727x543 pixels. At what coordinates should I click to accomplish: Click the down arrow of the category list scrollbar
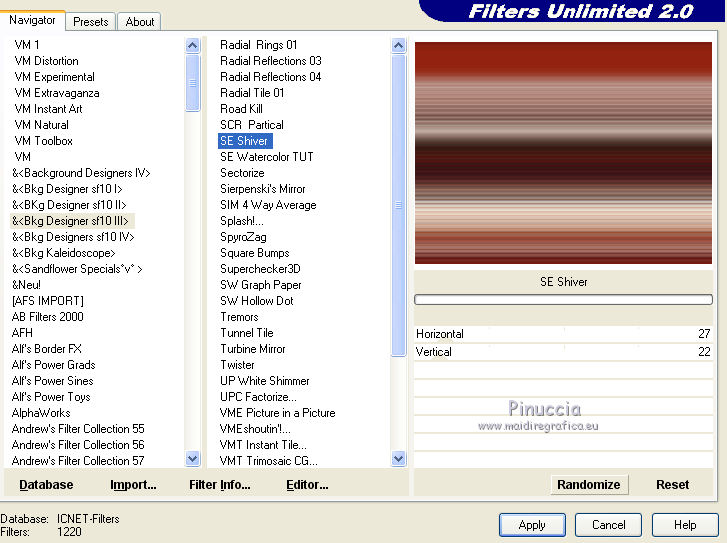tap(192, 459)
